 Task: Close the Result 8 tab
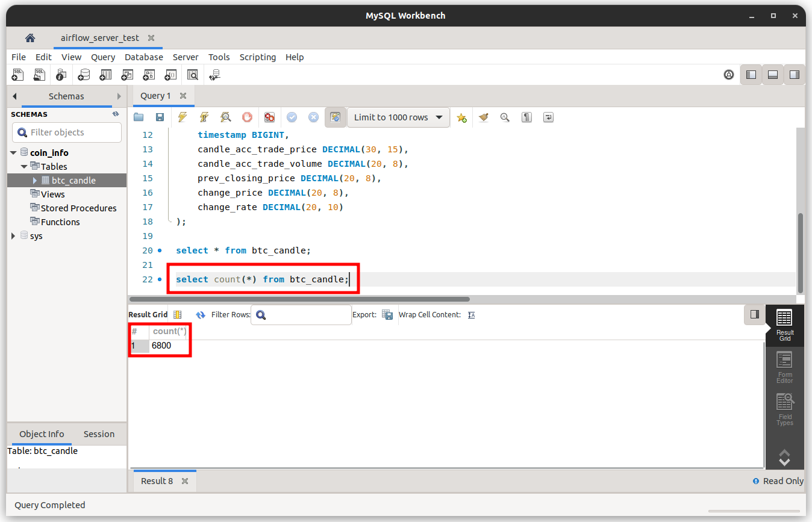pos(185,481)
